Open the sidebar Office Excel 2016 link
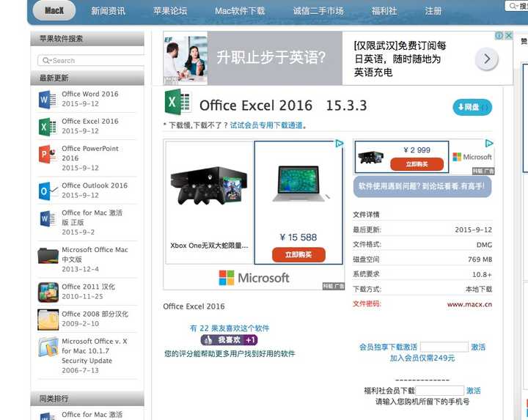The image size is (528, 420). pos(90,121)
